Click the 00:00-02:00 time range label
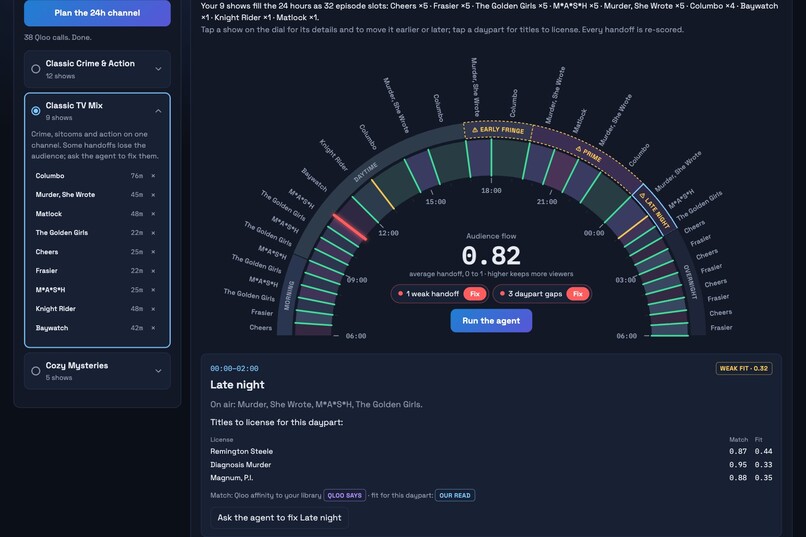Viewport: 806px width, 537px height. [x=234, y=368]
